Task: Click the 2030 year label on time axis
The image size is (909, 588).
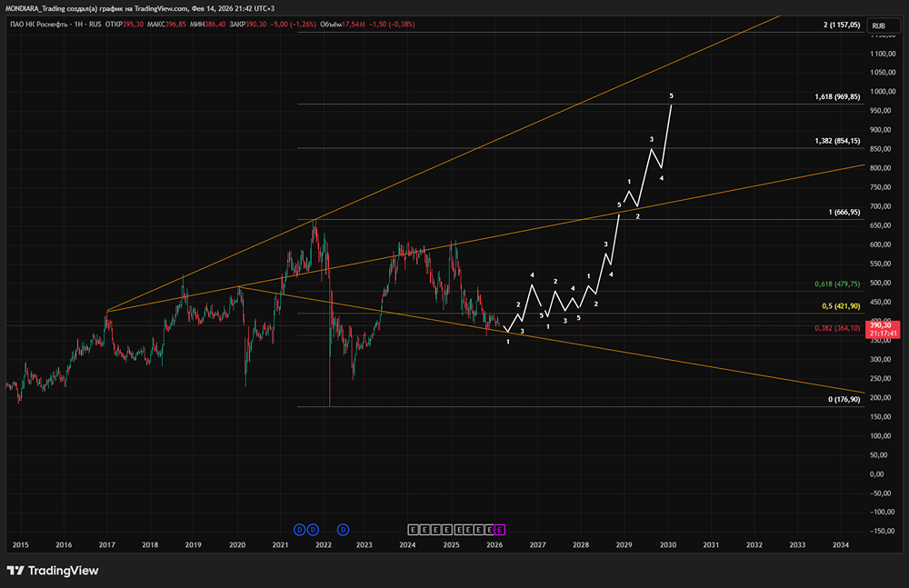Action: [668, 545]
